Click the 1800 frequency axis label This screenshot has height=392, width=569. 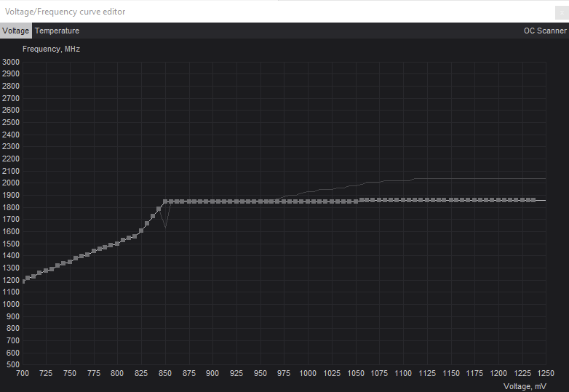click(x=10, y=207)
